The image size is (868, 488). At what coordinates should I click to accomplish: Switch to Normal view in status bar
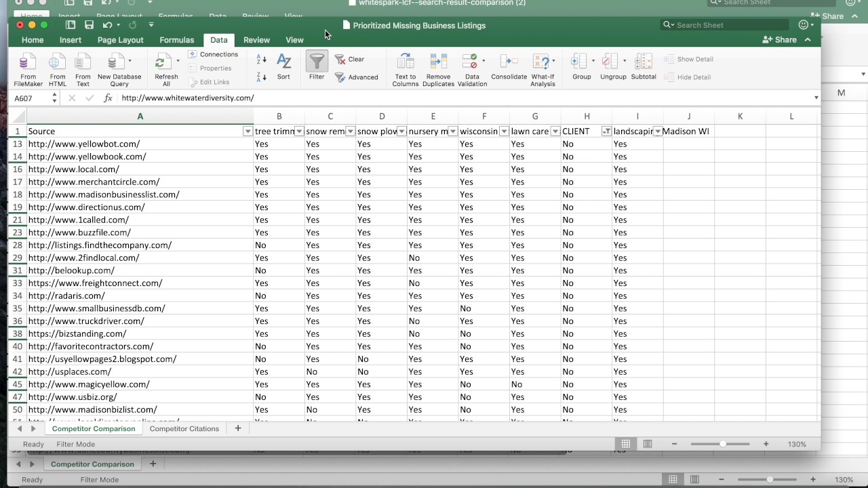[x=626, y=444]
